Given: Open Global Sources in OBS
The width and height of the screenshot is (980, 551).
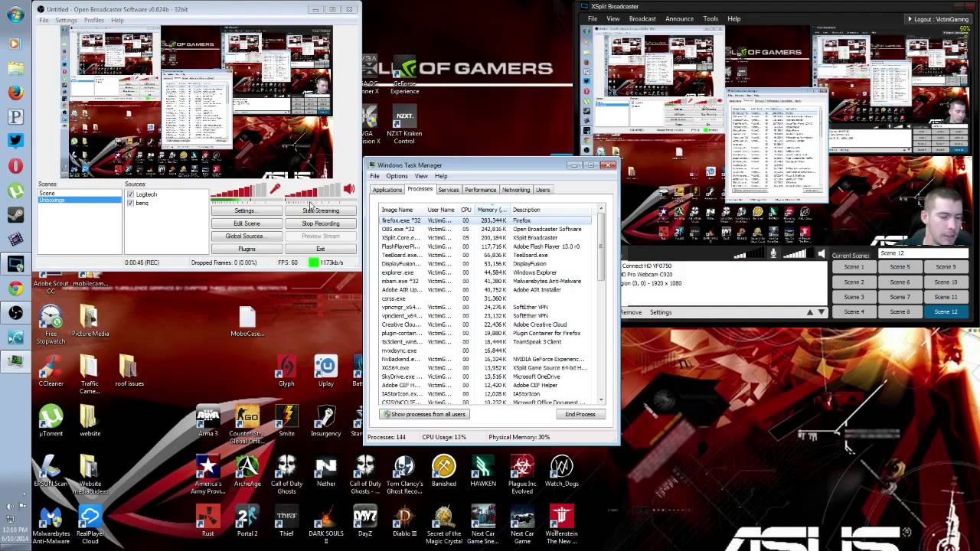Looking at the screenshot, I should tap(247, 236).
